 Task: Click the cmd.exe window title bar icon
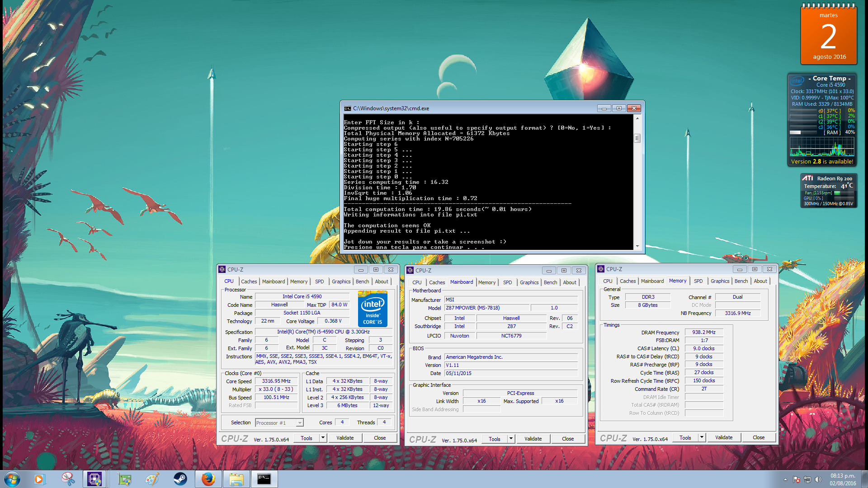pos(347,108)
